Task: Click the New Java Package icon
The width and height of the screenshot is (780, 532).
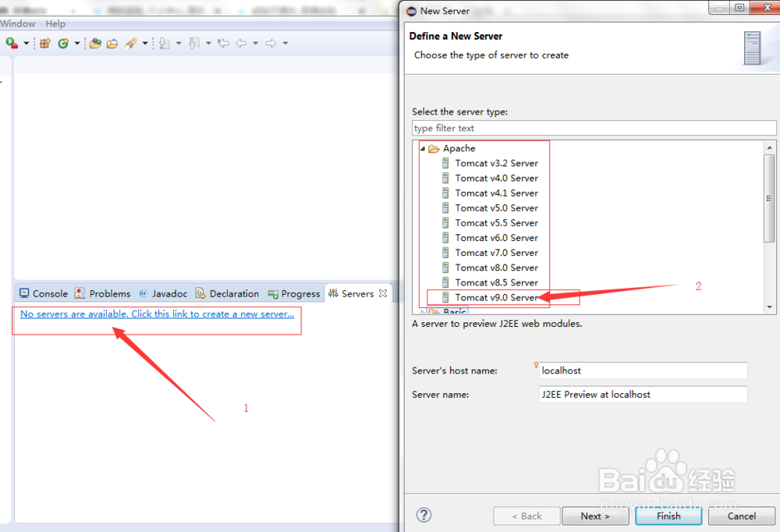Action: 45,44
